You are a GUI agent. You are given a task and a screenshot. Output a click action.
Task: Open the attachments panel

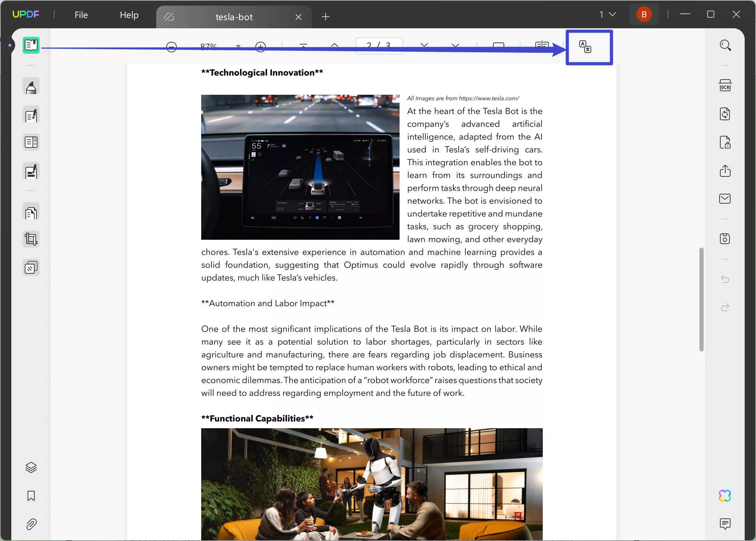click(31, 524)
